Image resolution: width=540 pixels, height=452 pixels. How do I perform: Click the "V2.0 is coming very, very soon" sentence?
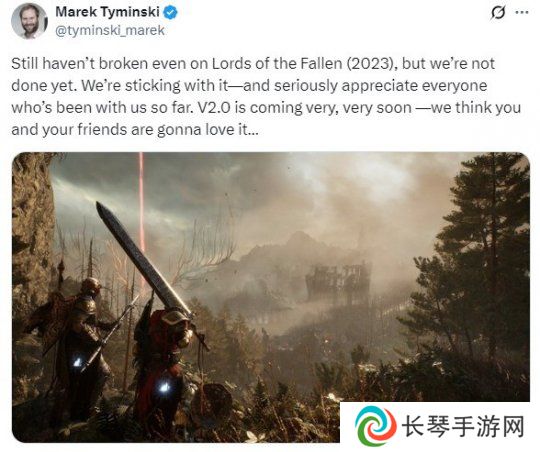click(305, 108)
